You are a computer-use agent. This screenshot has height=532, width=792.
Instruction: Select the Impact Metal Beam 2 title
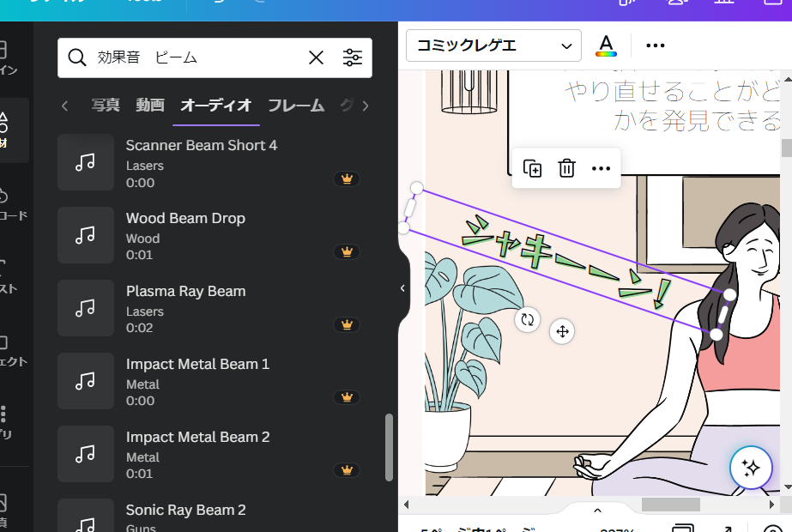(197, 437)
